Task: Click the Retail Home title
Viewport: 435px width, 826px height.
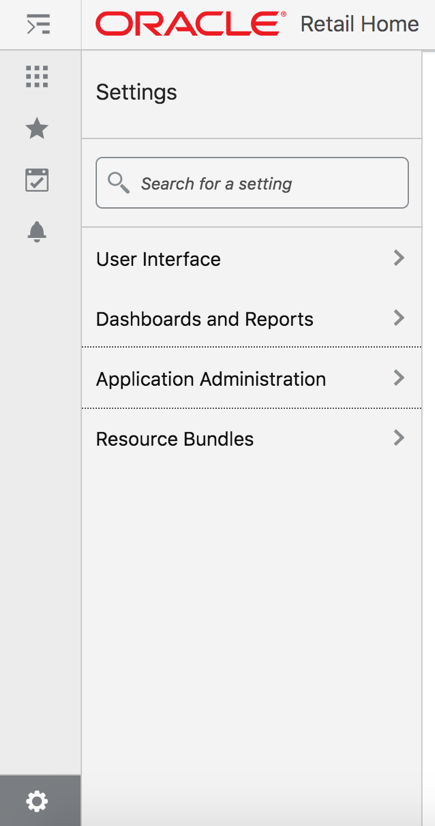Action: [359, 24]
